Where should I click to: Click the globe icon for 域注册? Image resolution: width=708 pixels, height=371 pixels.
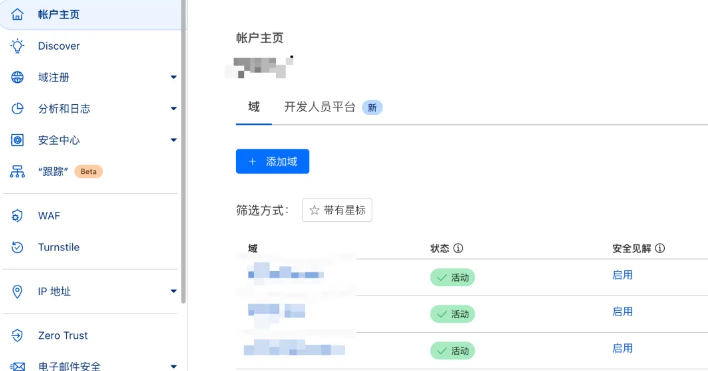[x=17, y=77]
